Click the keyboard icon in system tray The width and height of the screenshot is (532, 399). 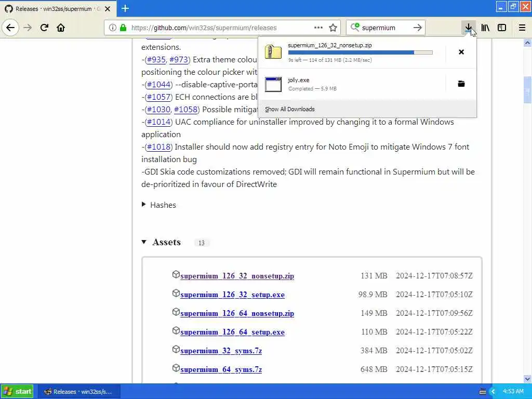point(483,392)
